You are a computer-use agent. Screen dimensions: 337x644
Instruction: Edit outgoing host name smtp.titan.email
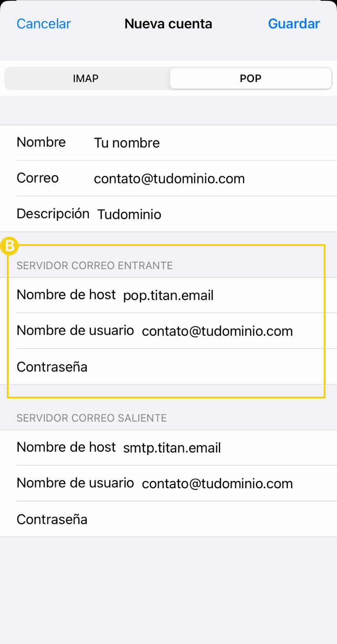172,448
